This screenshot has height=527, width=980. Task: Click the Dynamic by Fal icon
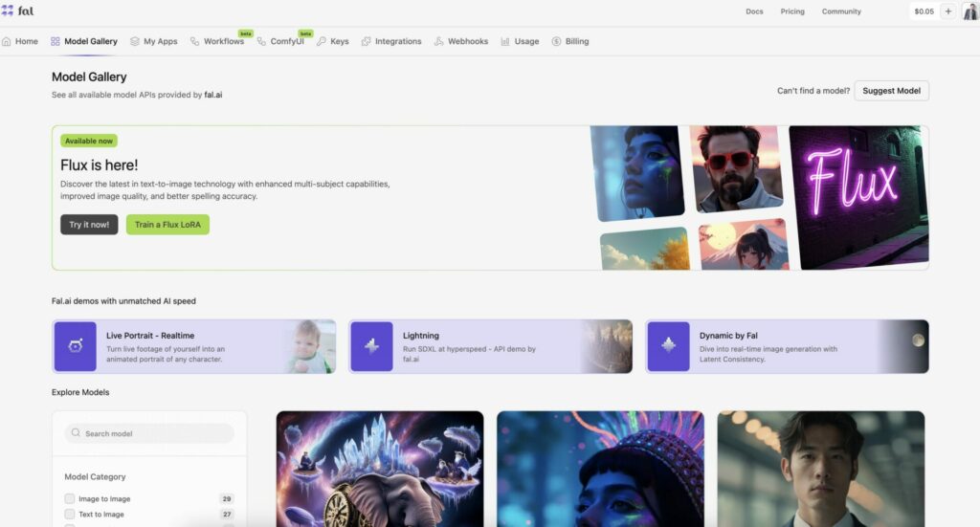pos(668,346)
